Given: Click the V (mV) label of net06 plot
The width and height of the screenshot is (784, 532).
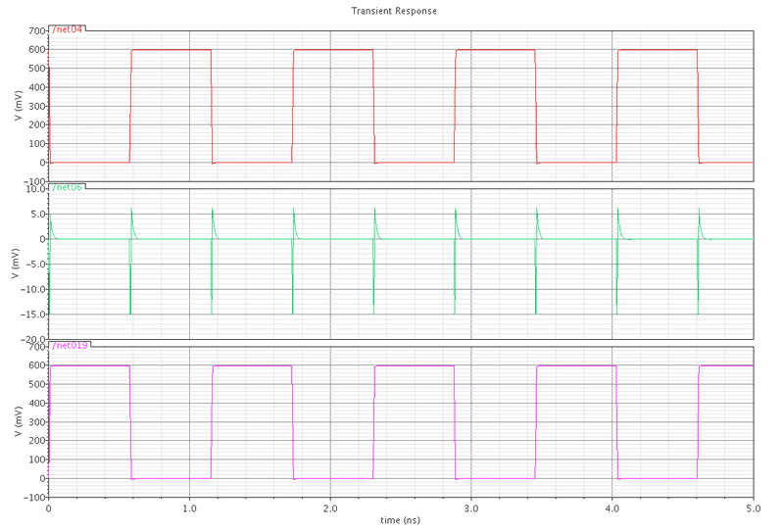Looking at the screenshot, I should coord(16,264).
